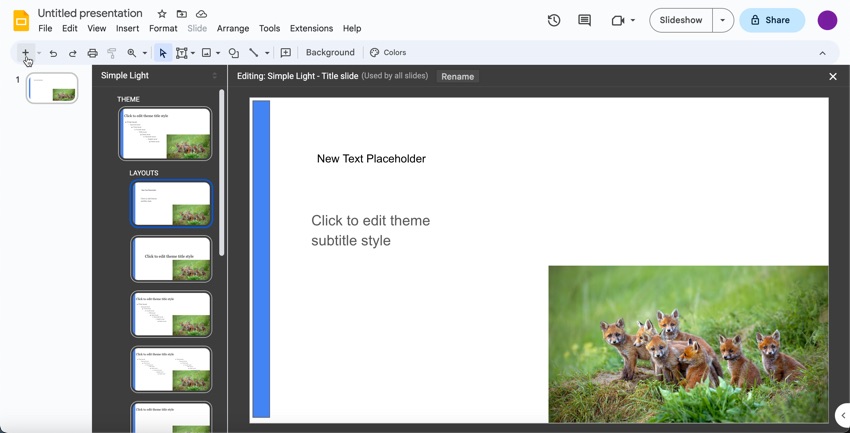Undo the last action
Image resolution: width=850 pixels, height=433 pixels.
pyautogui.click(x=53, y=53)
